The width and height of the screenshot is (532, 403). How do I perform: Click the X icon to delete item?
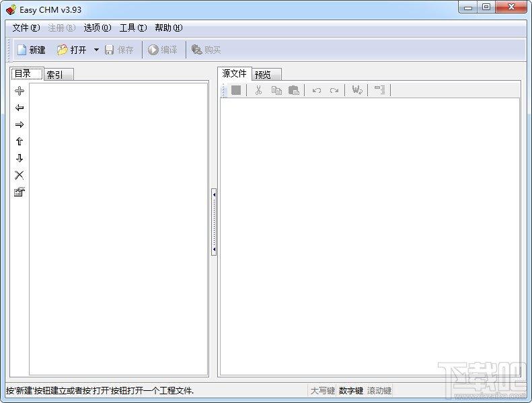coord(20,175)
